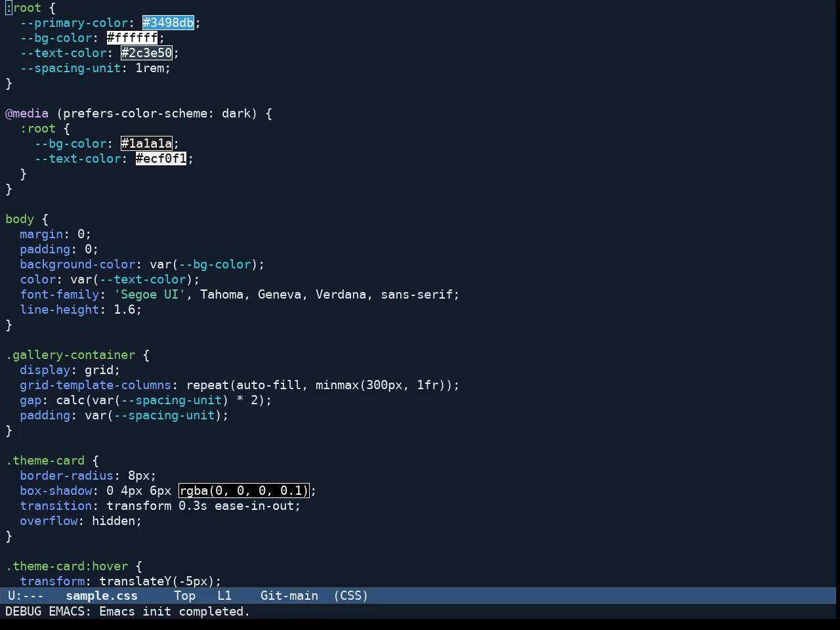
Task: Place cursor on --primary-color property
Action: click(74, 23)
